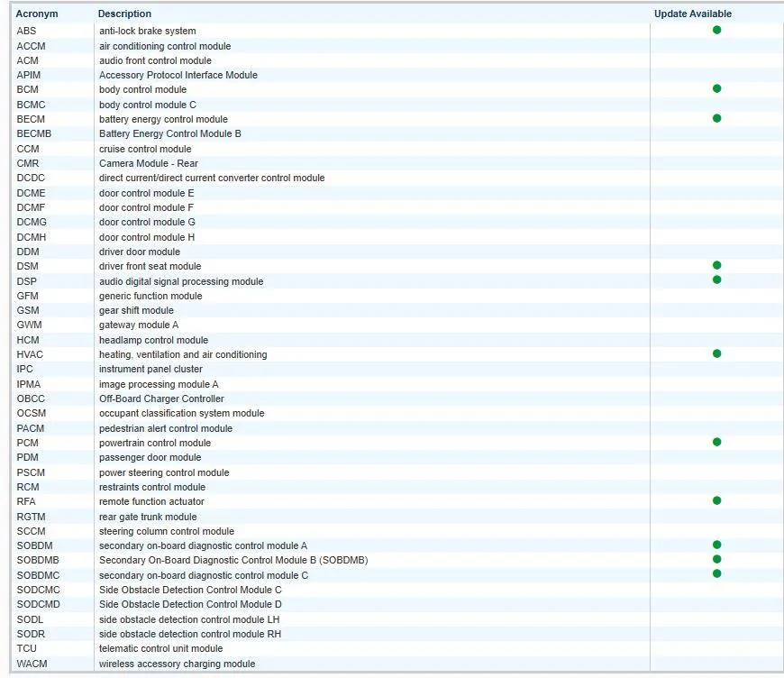784x678 pixels.
Task: Select the ACM acronym cell
Action: pyautogui.click(x=28, y=60)
